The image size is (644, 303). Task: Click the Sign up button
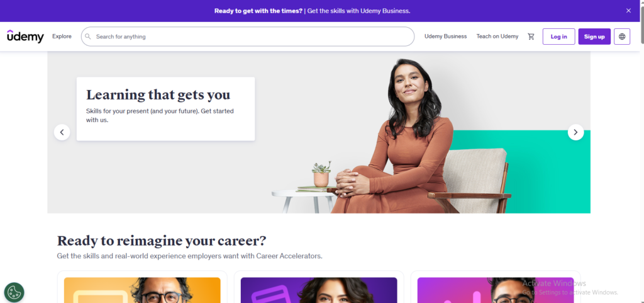coord(594,37)
